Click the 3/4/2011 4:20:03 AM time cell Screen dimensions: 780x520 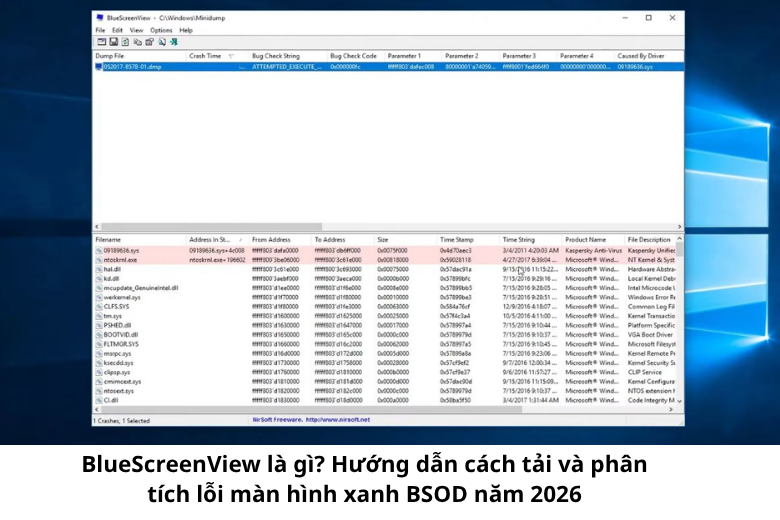coord(530,251)
